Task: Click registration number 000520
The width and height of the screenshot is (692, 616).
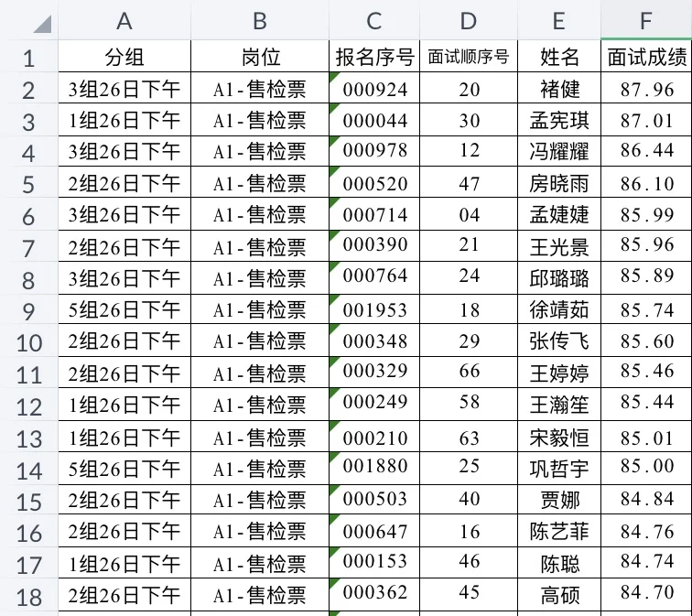Action: [374, 182]
